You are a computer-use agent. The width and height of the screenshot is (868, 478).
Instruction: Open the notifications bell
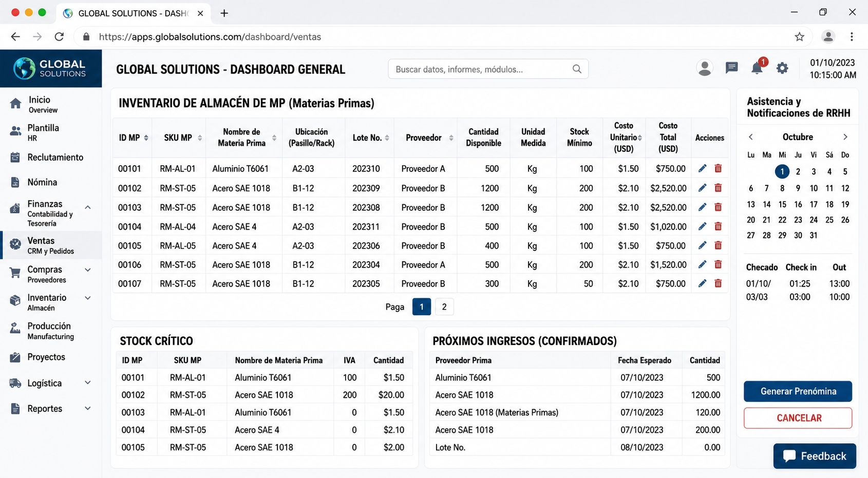pyautogui.click(x=757, y=68)
